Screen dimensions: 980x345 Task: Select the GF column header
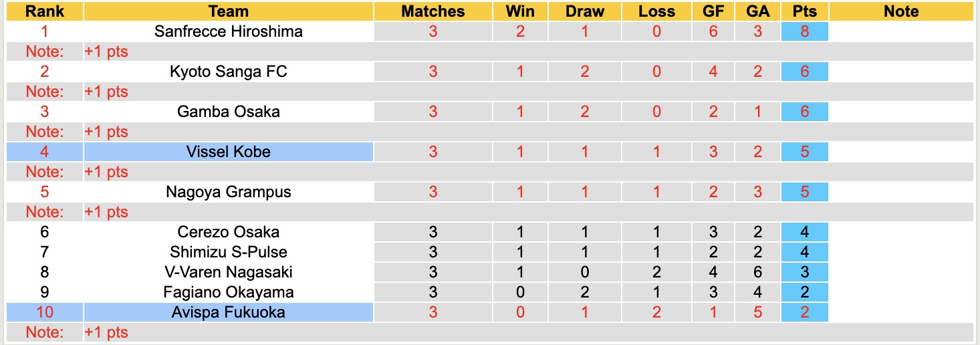coord(713,11)
